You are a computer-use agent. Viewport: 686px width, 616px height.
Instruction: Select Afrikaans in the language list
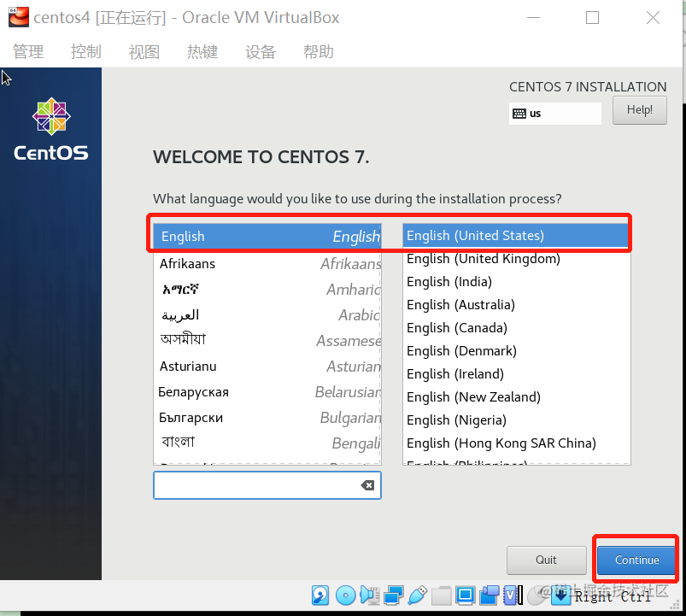point(267,264)
